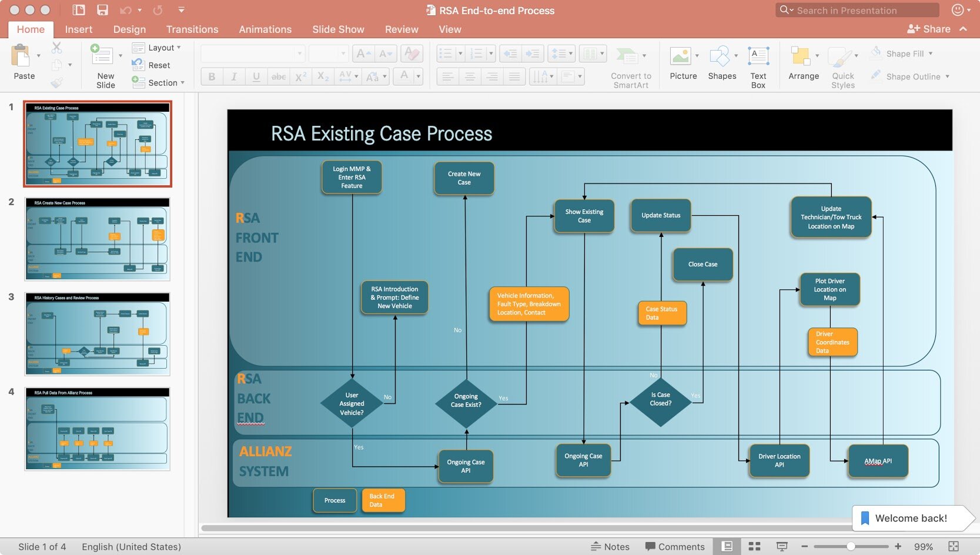This screenshot has height=555, width=980.
Task: Open the Review tab
Action: pos(402,29)
